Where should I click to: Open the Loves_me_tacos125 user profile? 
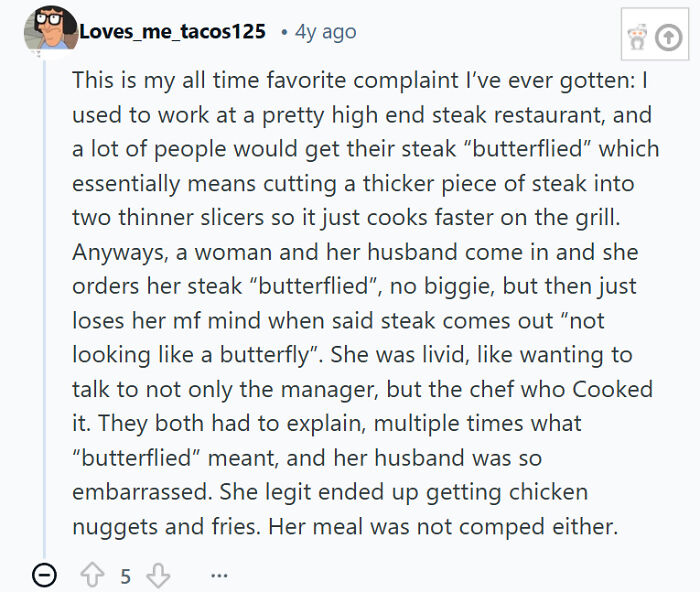[172, 31]
